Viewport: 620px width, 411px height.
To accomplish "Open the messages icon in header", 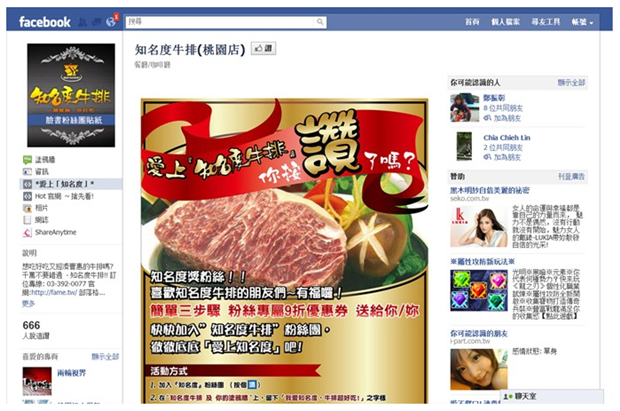I will [96, 22].
